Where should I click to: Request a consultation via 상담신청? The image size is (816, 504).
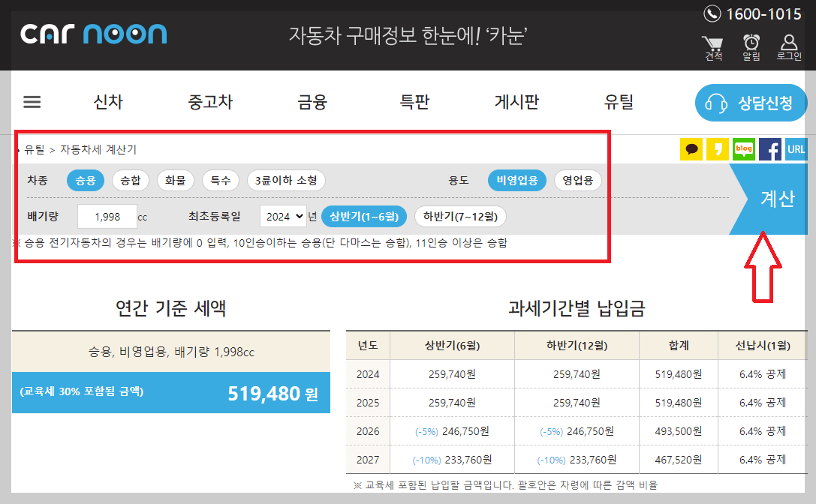pos(751,102)
